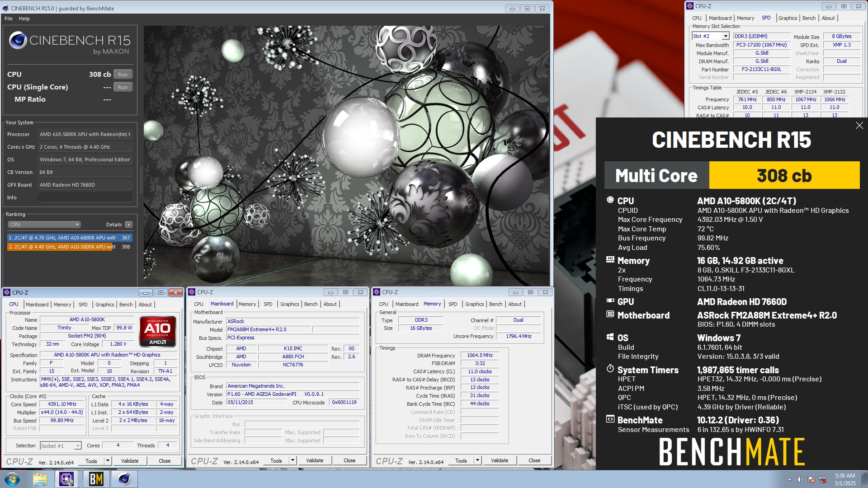
Task: Click CAS# Latency 11.0 clocks value
Action: 480,371
